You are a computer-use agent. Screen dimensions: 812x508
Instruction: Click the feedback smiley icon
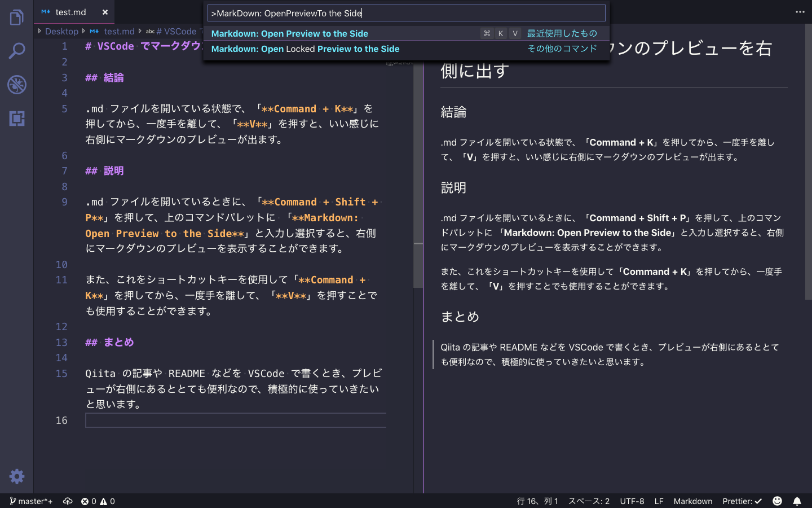point(777,501)
